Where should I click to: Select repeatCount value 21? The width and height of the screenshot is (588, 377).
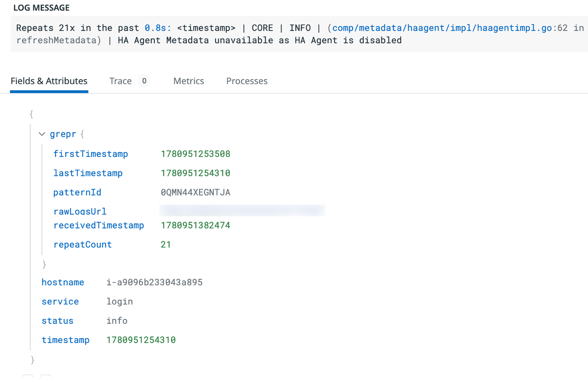166,245
